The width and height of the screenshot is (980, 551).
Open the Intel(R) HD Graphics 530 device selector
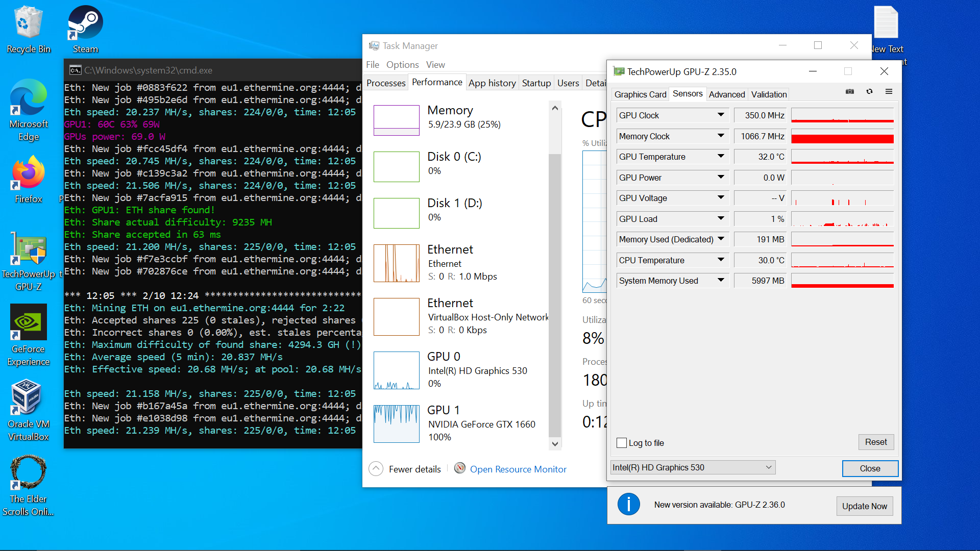(693, 467)
